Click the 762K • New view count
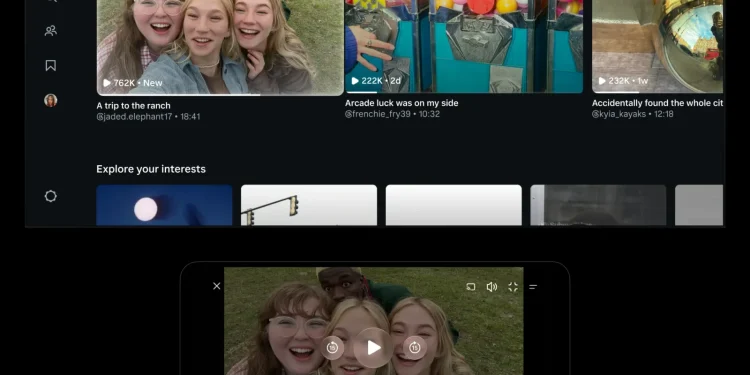The height and width of the screenshot is (375, 750). point(132,83)
